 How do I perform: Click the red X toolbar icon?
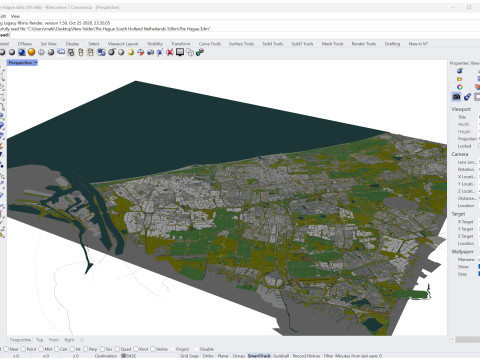[x=170, y=52]
